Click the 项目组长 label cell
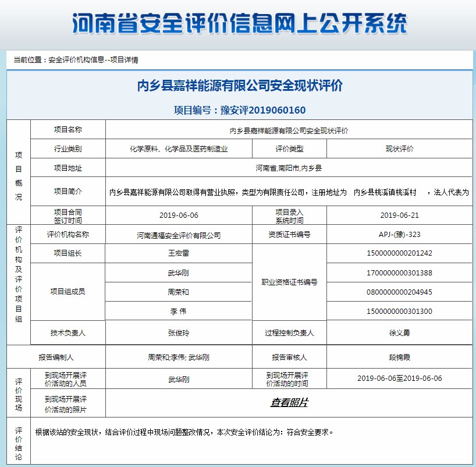Viewport: 476px width, 467px height. pos(68,253)
